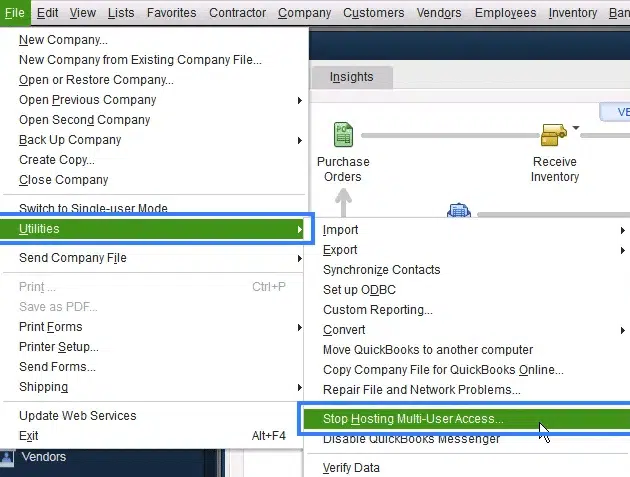Choose Stop Hosting Multi-User Access
The image size is (630, 477).
(x=413, y=419)
